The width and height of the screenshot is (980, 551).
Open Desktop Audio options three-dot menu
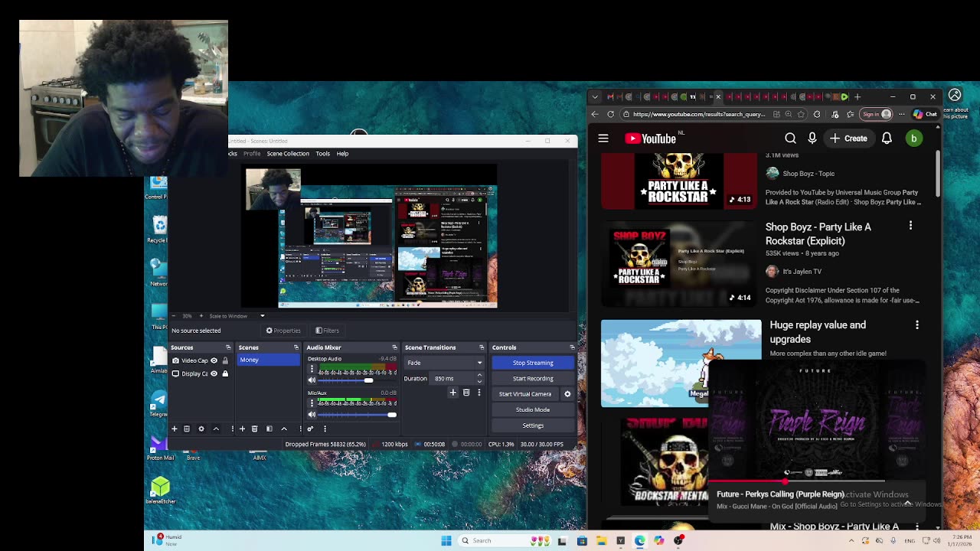(312, 369)
